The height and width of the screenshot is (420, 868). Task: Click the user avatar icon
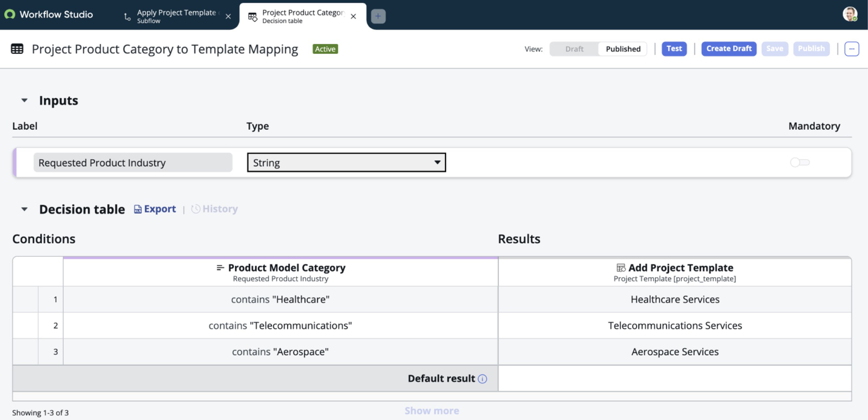(849, 14)
